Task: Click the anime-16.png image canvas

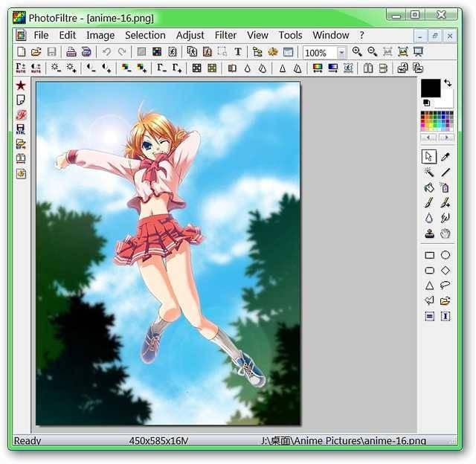Action: [168, 253]
